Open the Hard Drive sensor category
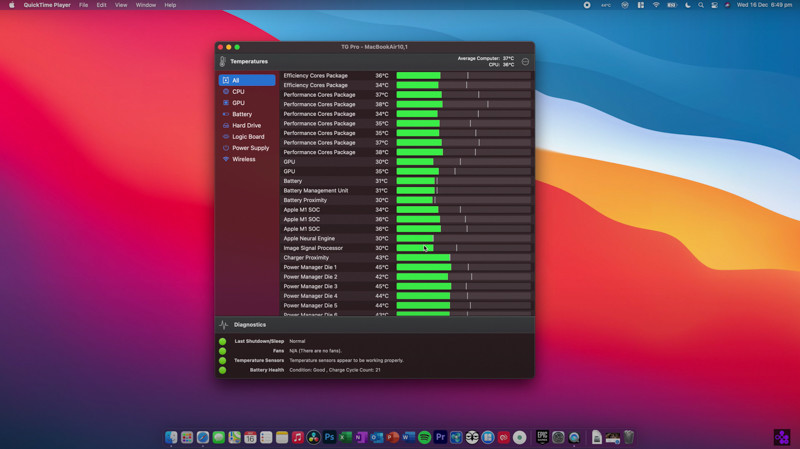The image size is (800, 449). tap(247, 126)
